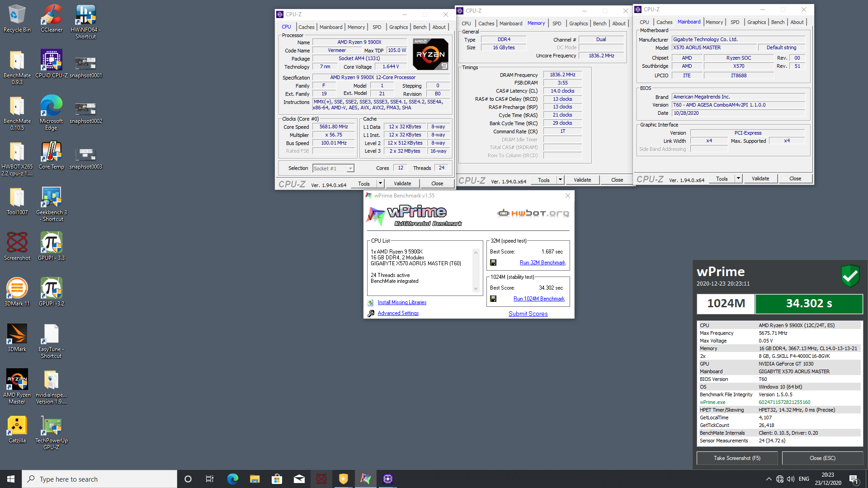
Task: Launch the GPUPI -3.2 icon
Action: click(52, 292)
